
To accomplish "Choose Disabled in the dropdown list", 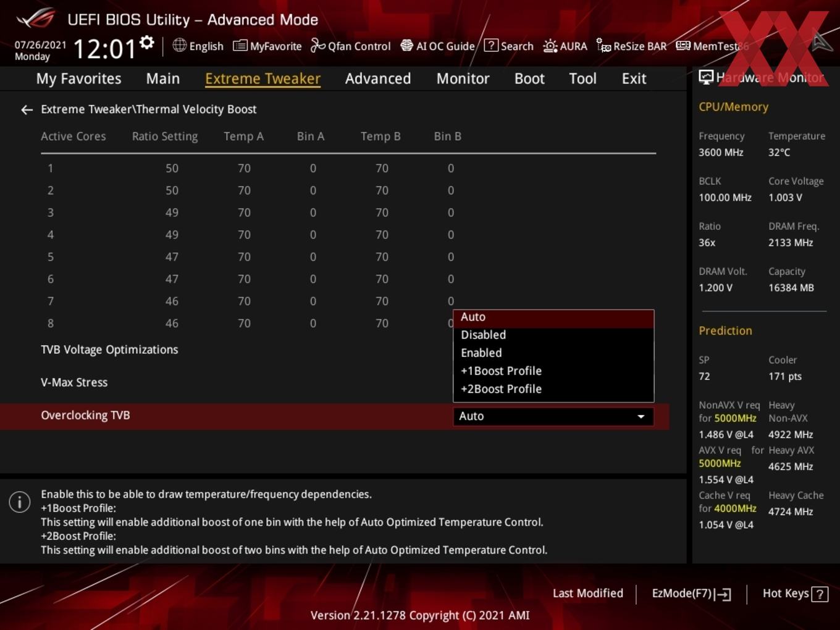I will (553, 335).
